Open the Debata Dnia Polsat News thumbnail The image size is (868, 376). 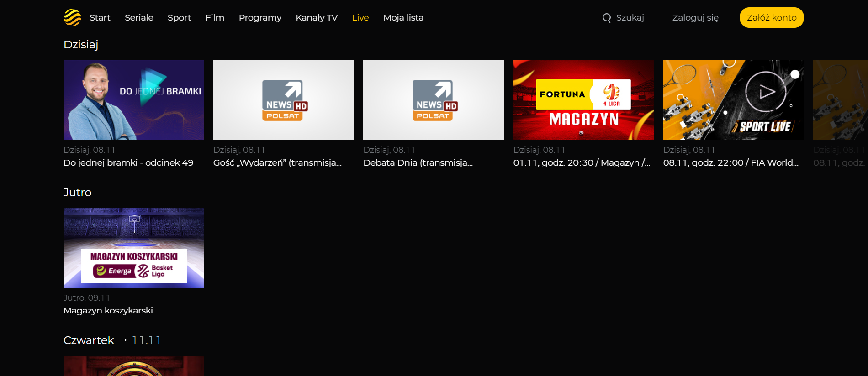coord(434,100)
